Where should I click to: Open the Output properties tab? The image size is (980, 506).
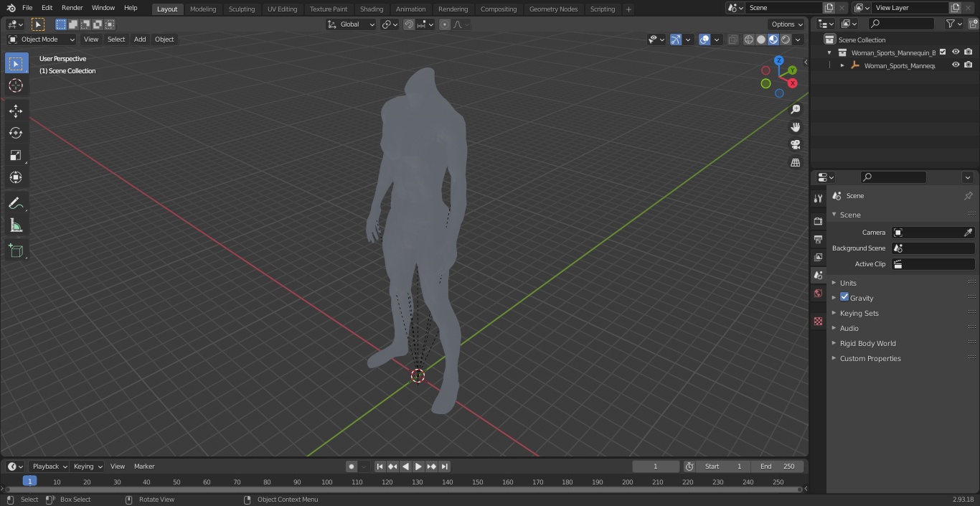[818, 239]
